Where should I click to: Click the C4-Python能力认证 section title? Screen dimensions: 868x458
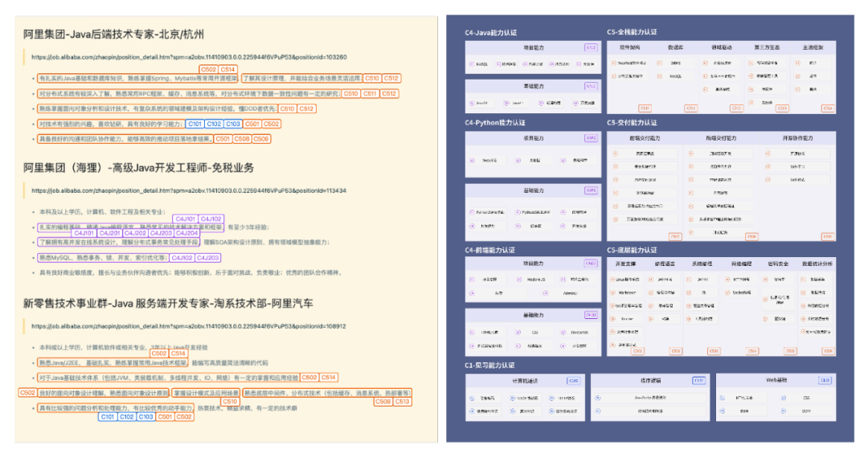[x=495, y=123]
